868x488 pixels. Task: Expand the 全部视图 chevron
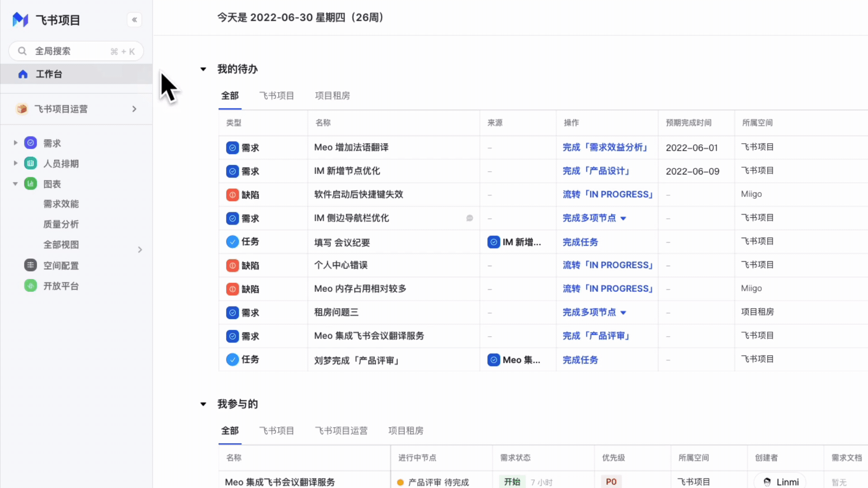(140, 249)
